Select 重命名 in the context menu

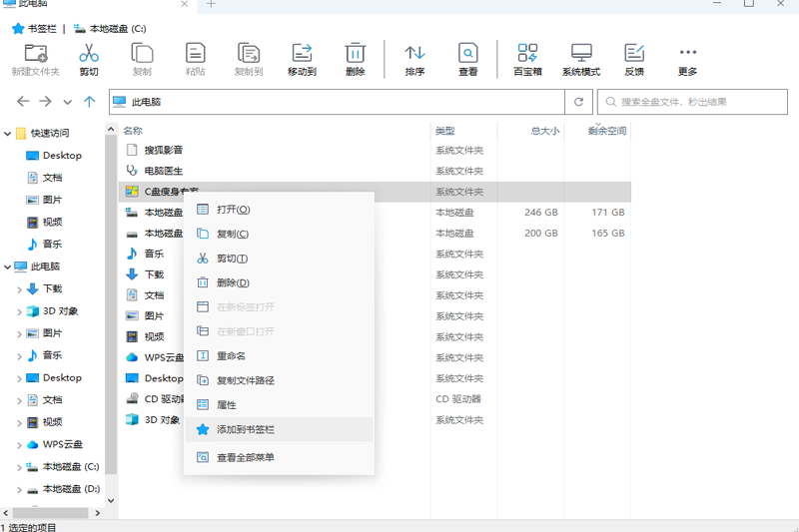coord(231,356)
